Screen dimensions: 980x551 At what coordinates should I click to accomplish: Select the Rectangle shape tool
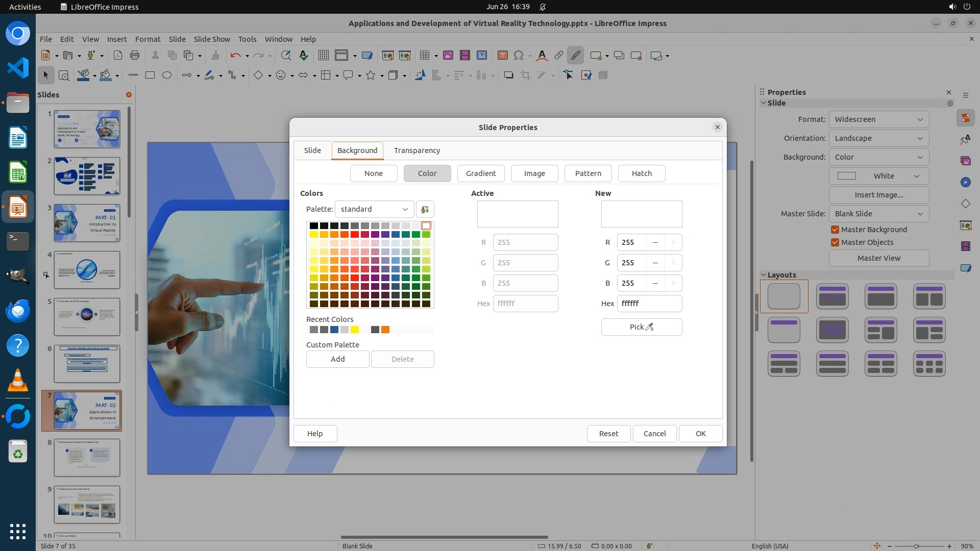click(150, 76)
